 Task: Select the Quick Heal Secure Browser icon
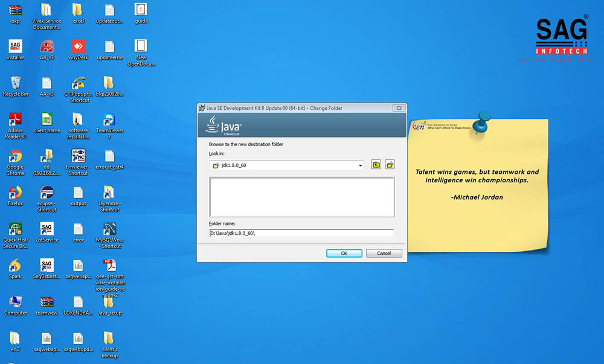16,229
